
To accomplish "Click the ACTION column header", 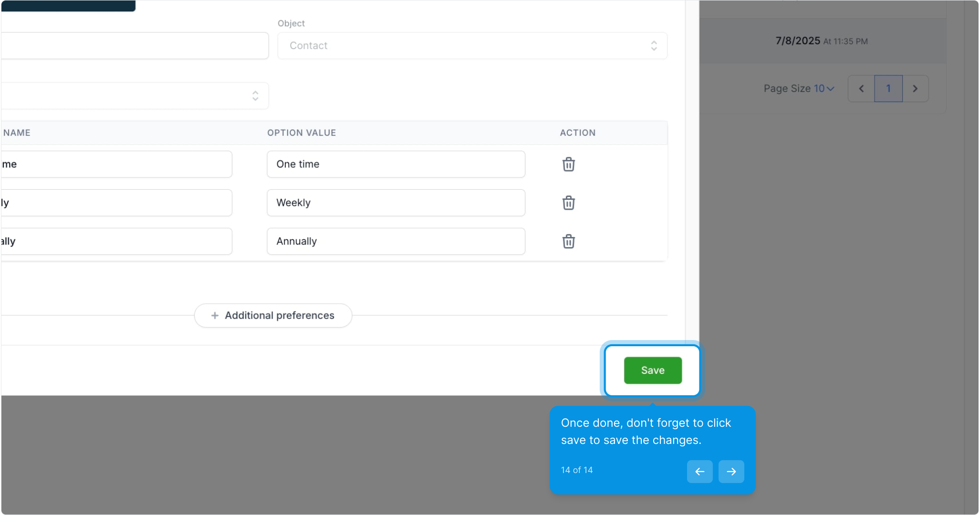I will (x=578, y=133).
